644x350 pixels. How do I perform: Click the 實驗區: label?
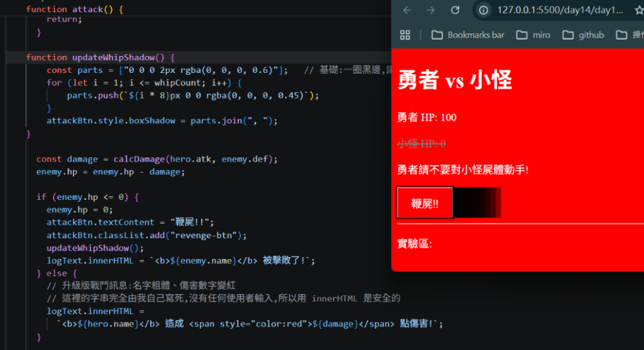(414, 244)
